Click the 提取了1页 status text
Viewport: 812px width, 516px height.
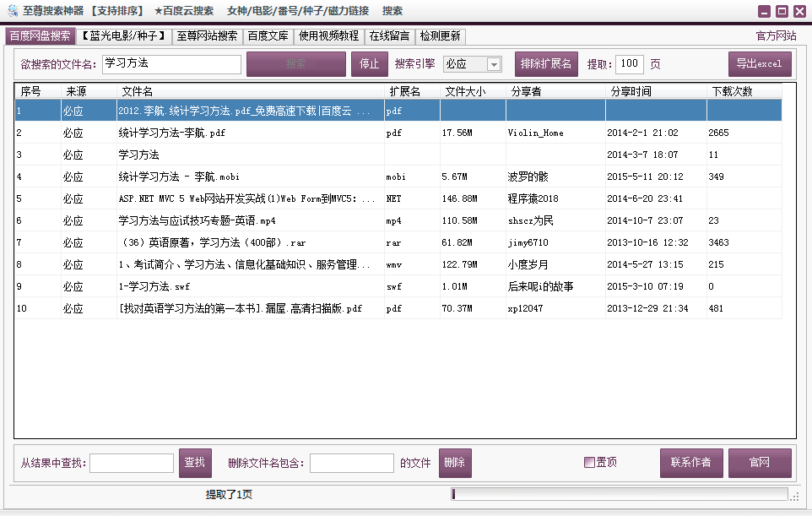229,494
